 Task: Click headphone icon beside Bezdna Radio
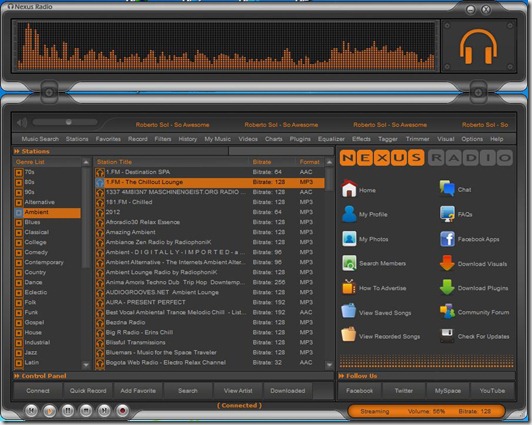100,323
